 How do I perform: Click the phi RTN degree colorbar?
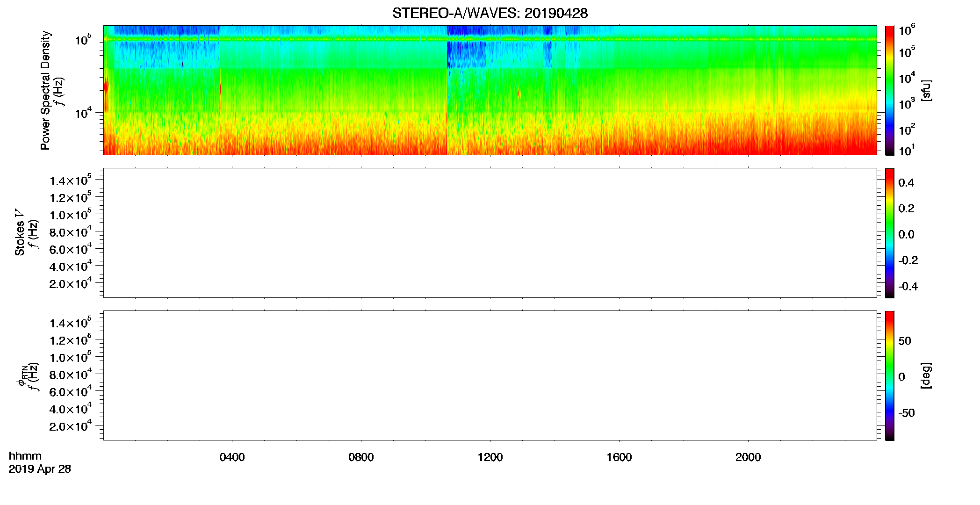pos(890,375)
